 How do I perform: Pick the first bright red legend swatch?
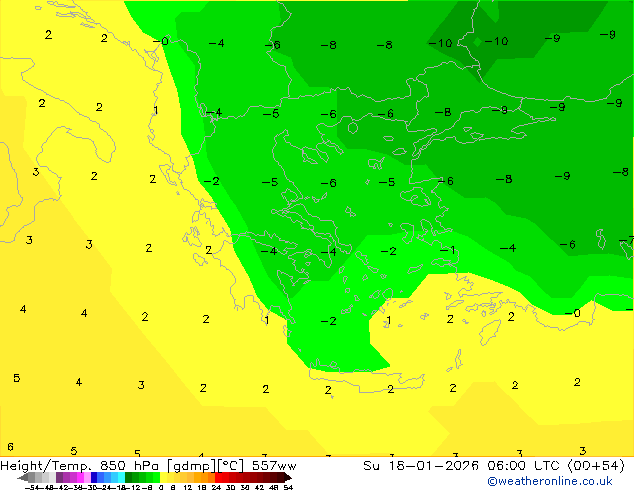(x=218, y=477)
